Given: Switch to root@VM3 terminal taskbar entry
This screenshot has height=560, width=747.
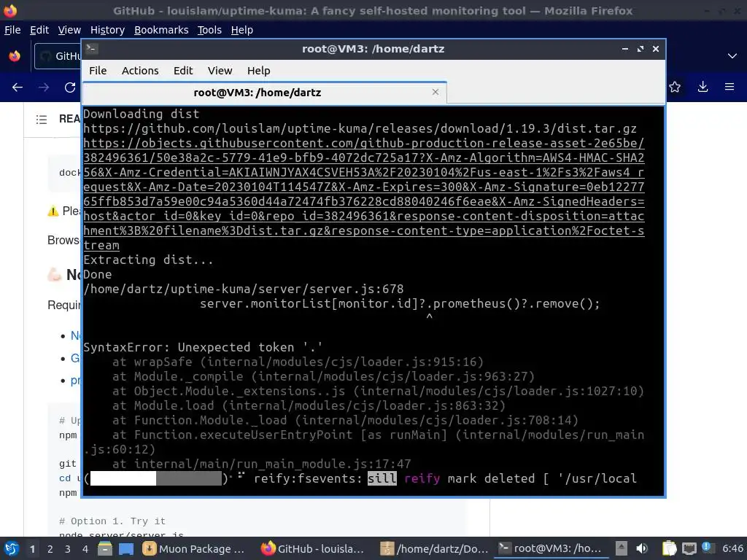Looking at the screenshot, I should (550, 549).
